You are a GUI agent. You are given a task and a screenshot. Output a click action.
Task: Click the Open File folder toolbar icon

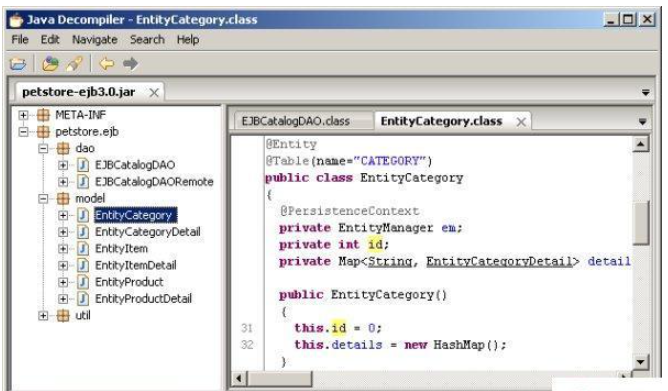coord(18,64)
